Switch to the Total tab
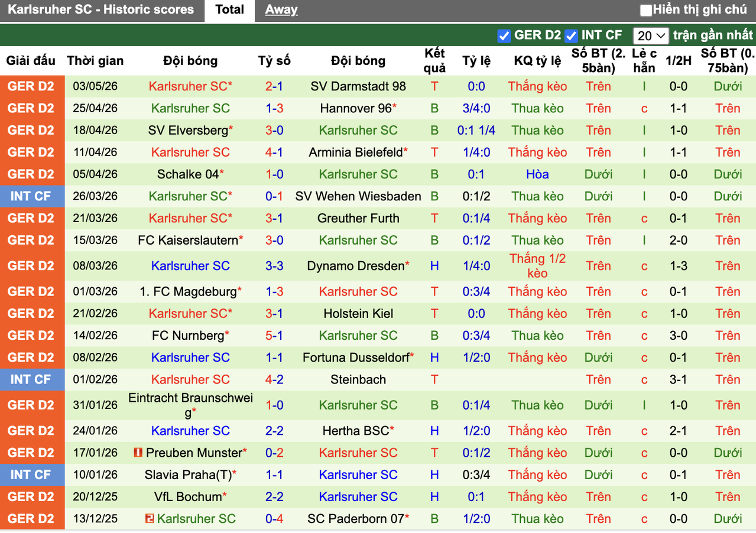Viewport: 756px width, 533px height. [229, 10]
